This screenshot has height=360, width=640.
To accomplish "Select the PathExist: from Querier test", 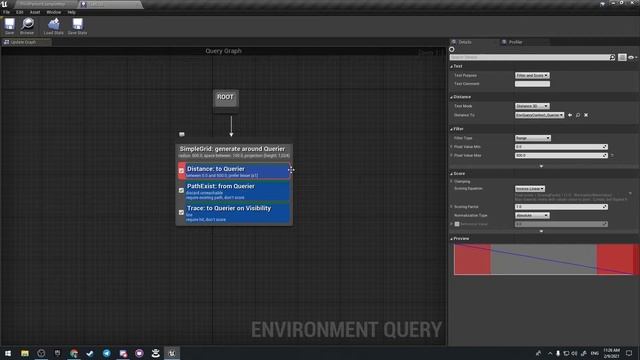I will 238,191.
